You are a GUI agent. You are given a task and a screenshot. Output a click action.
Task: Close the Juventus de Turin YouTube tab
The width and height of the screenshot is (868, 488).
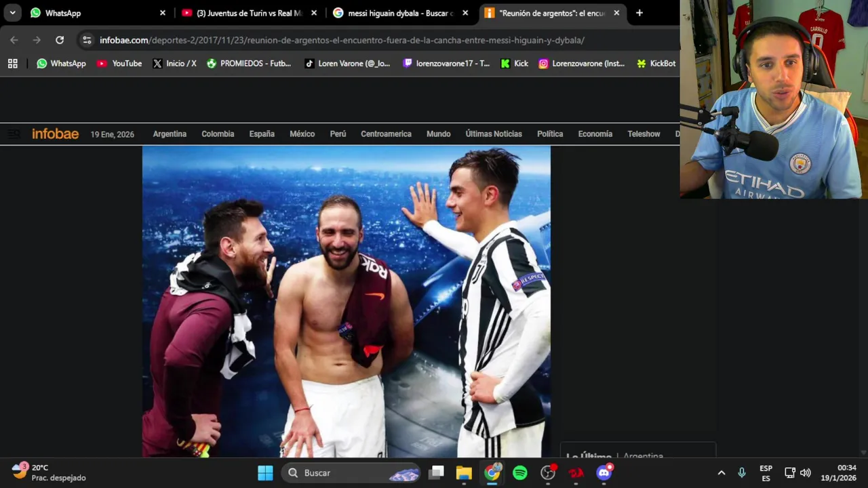(x=314, y=13)
